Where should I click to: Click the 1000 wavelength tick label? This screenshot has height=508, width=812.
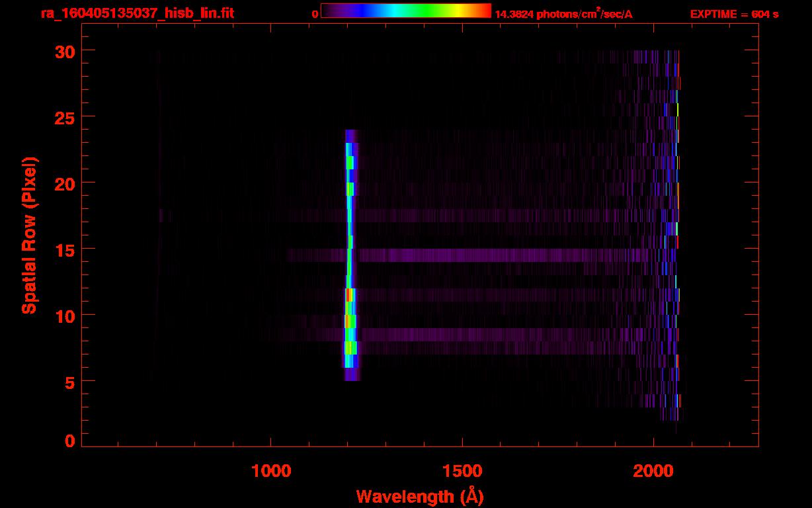tap(271, 470)
